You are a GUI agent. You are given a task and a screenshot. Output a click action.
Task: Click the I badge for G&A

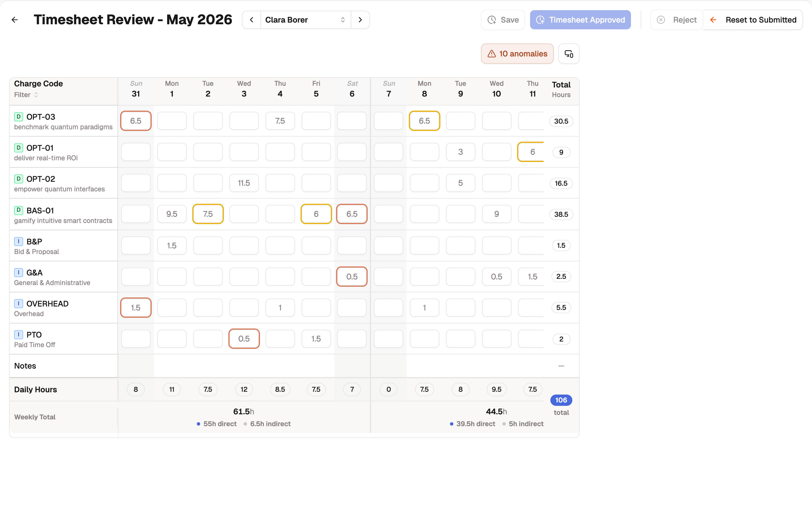coord(18,272)
